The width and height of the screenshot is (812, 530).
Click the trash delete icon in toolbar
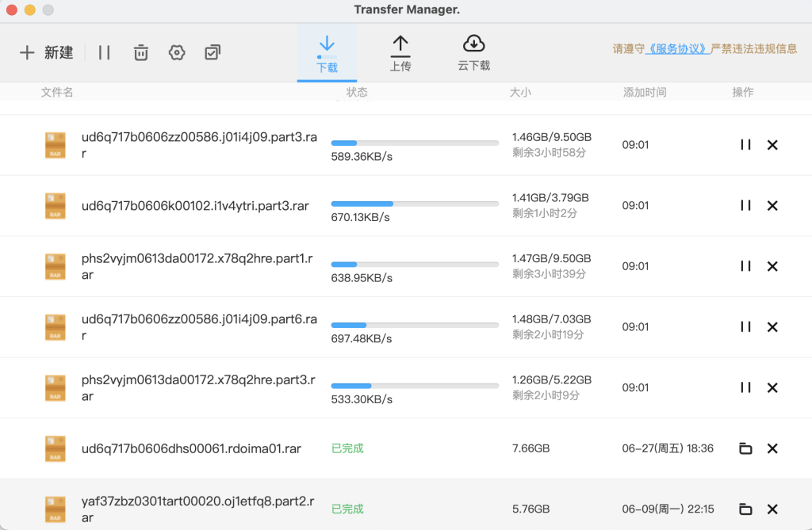click(x=140, y=53)
